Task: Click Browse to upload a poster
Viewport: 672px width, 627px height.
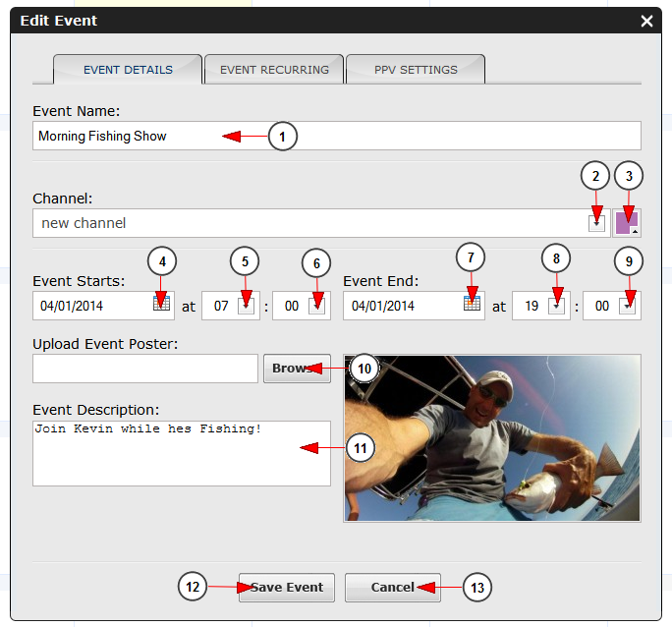Action: 297,369
